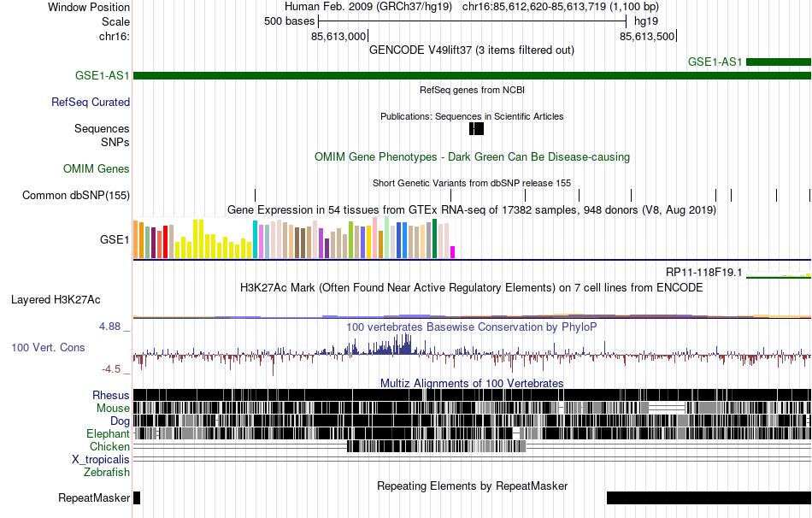Select the Dog alignment row label
This screenshot has height=518, width=812.
pyautogui.click(x=120, y=421)
